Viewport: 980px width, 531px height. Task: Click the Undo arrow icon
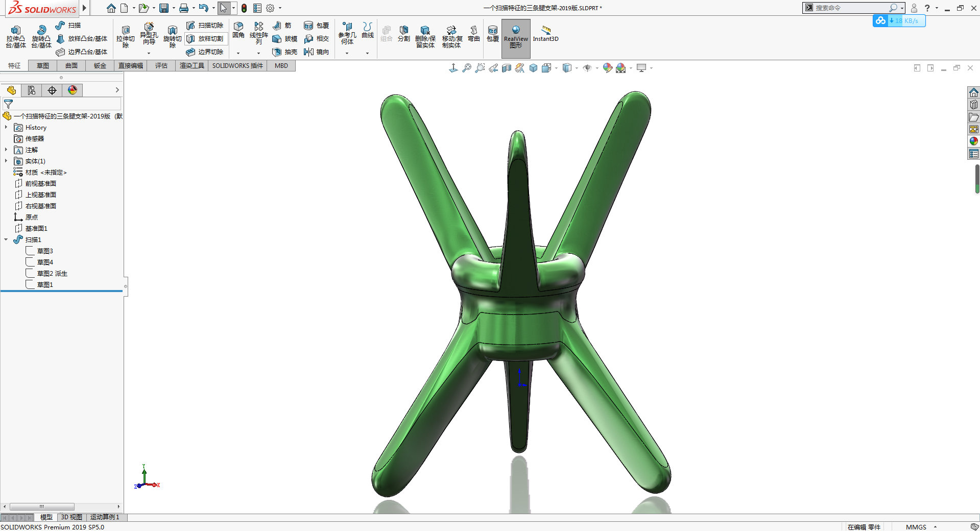tap(203, 8)
